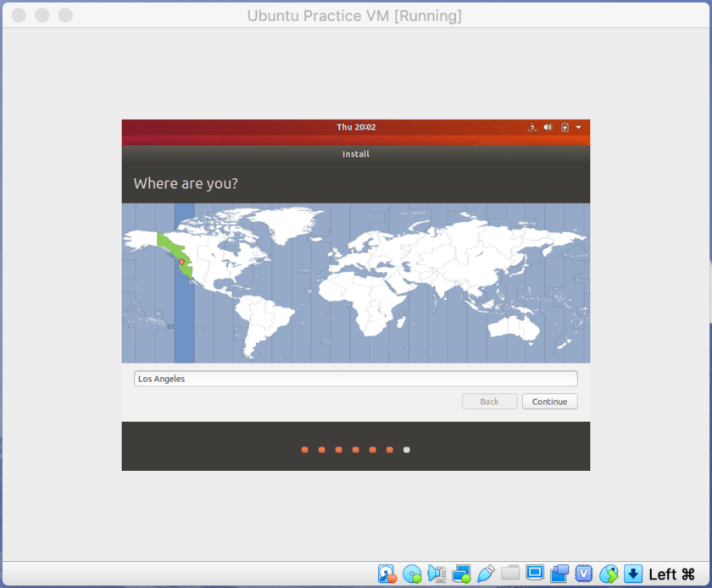Click the video capture status icon
Viewport: 712px width, 588px height.
click(559, 574)
